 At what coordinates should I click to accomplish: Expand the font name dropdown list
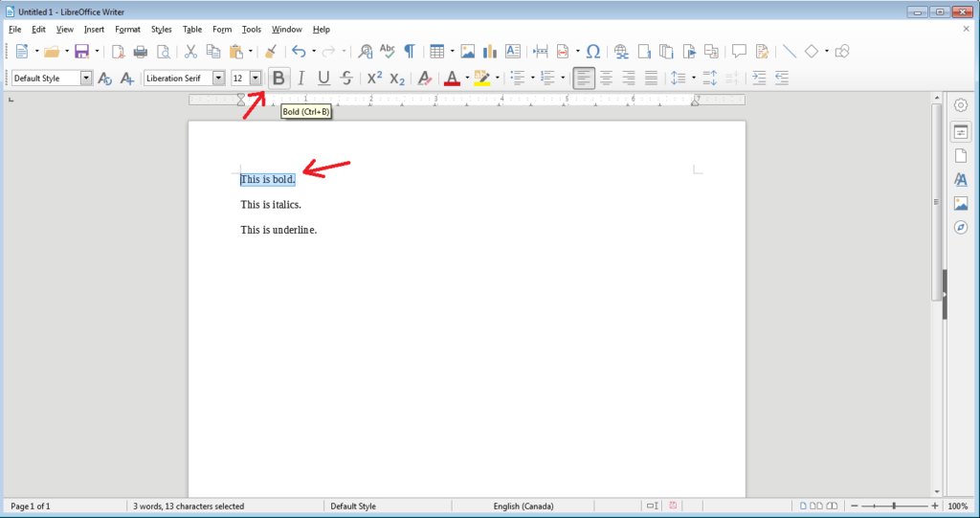pyautogui.click(x=218, y=79)
